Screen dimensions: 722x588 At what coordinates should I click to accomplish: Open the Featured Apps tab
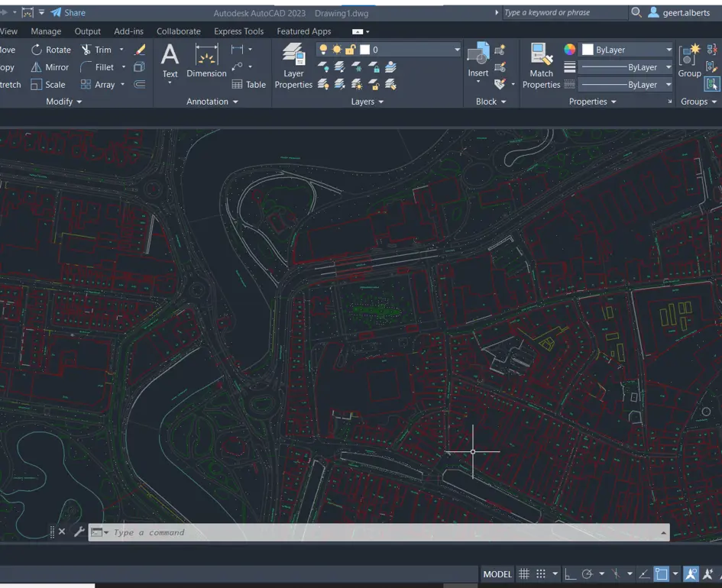pyautogui.click(x=304, y=31)
